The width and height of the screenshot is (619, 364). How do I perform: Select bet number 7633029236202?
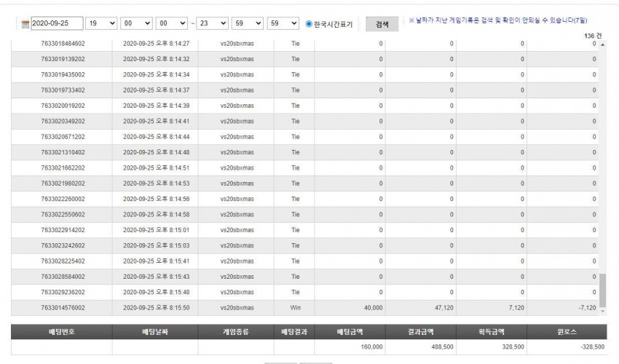(63, 292)
